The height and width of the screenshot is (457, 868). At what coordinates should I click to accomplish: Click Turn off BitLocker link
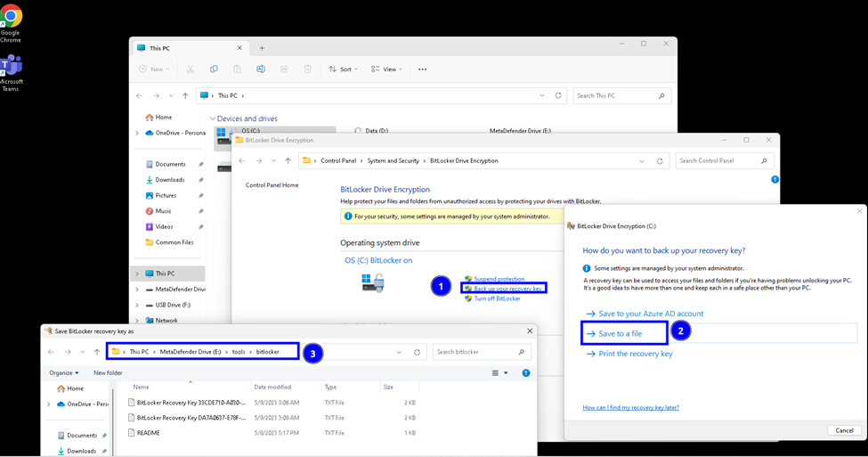coord(497,298)
